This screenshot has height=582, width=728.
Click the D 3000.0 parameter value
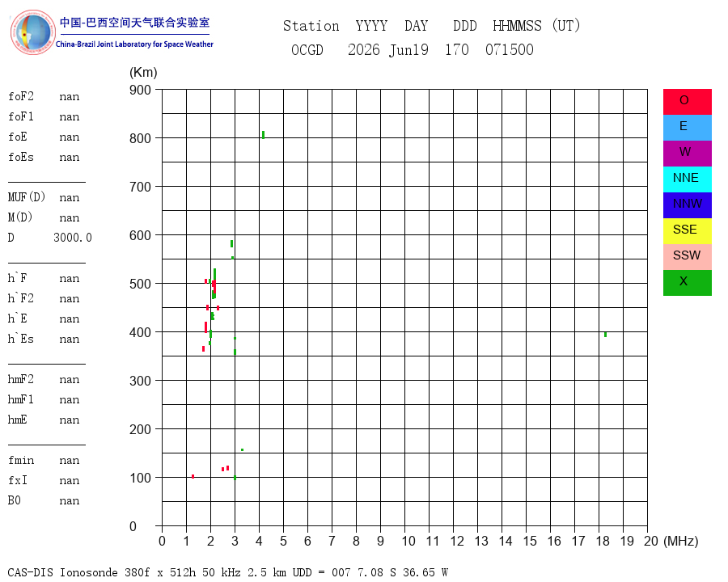73,238
